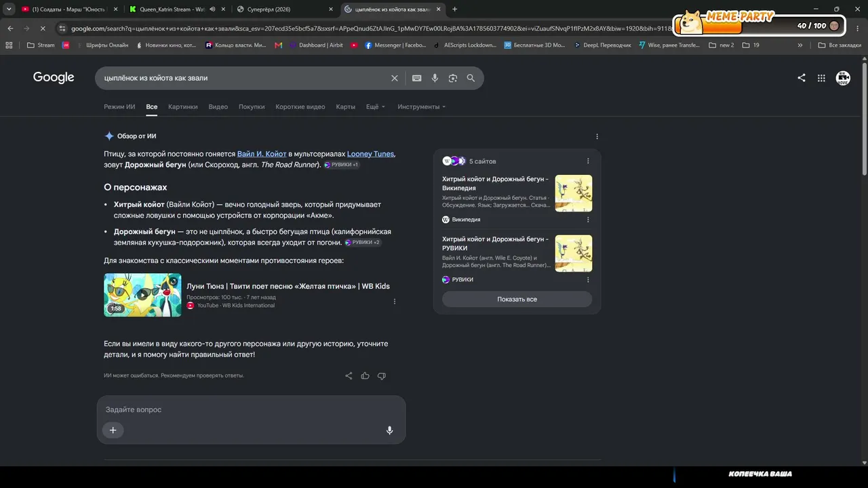Click the browser address bar URL
Screen dimensions: 868x488
point(370,28)
